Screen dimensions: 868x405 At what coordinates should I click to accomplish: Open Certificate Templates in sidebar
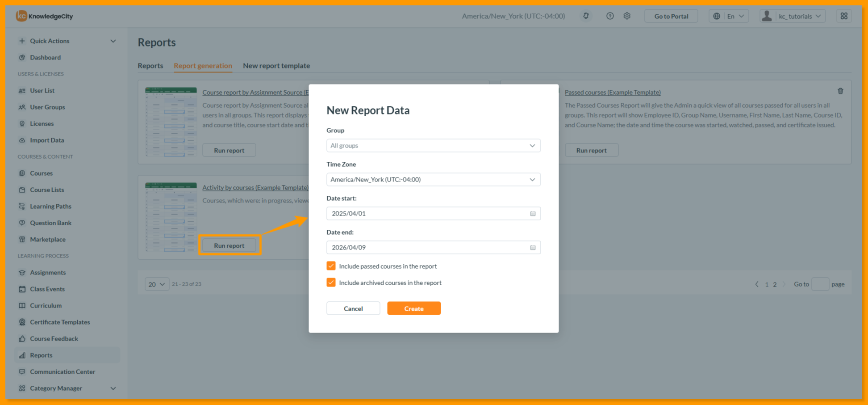tap(60, 322)
